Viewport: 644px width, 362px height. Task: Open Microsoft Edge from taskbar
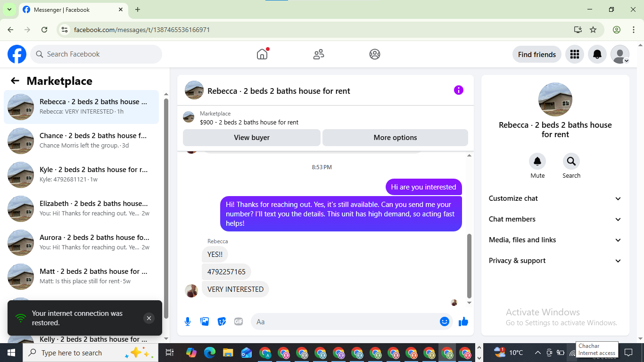point(210,353)
